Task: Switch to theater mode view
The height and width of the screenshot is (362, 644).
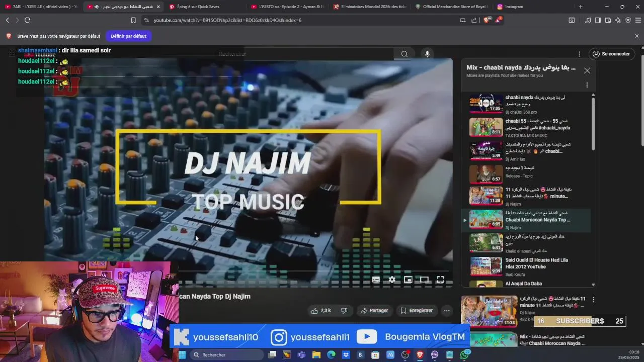Action: (424, 280)
